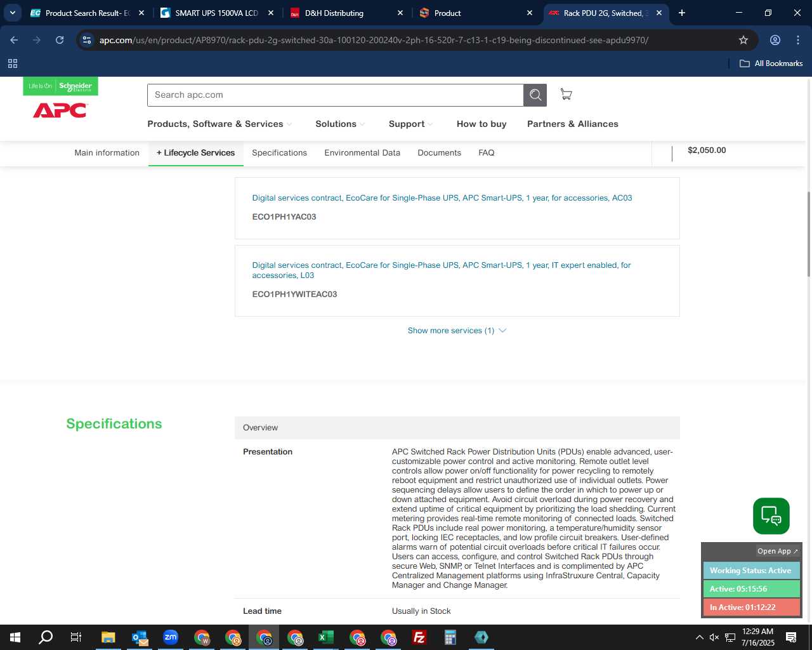Show hidden system tray icons

click(x=699, y=637)
